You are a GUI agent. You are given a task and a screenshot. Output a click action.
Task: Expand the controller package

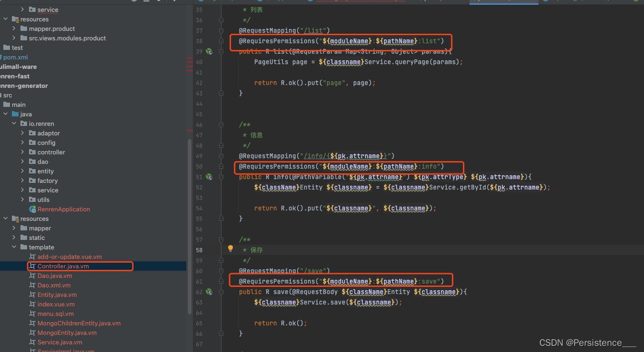pyautogui.click(x=23, y=152)
